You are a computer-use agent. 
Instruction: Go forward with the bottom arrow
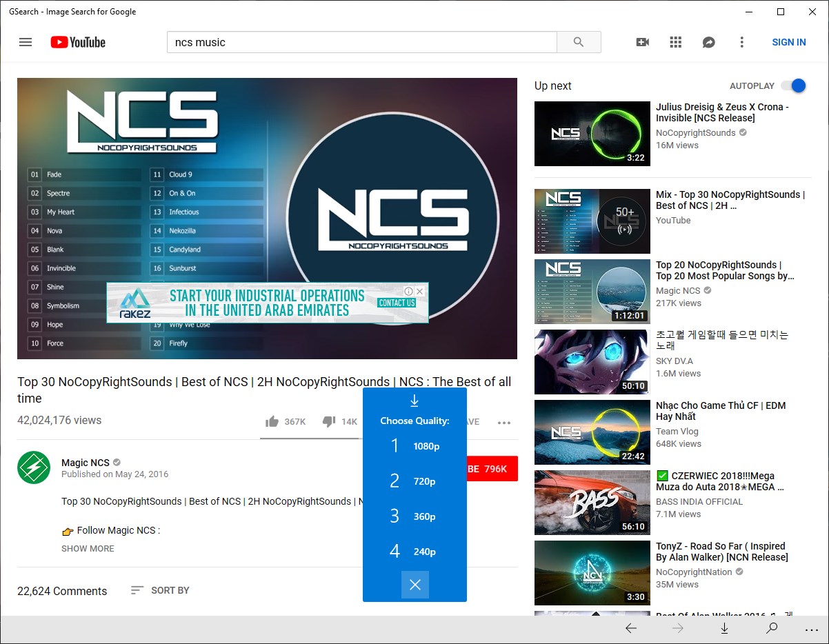(678, 628)
